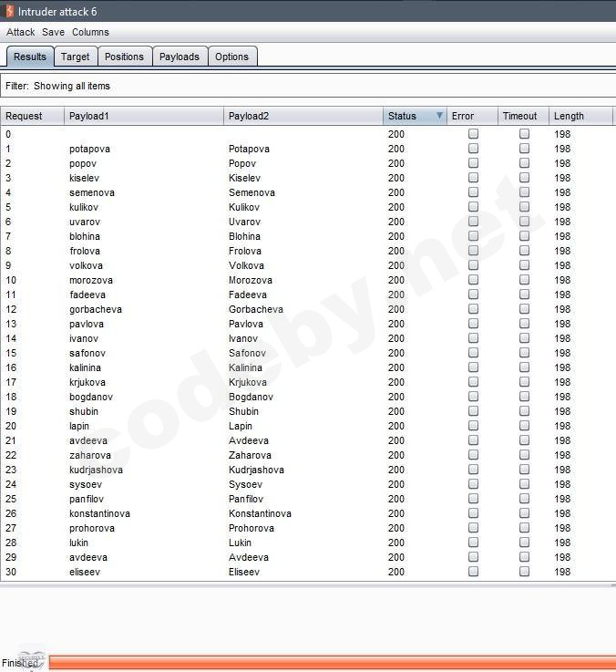The width and height of the screenshot is (616, 672).
Task: Toggle Timeout checkbox in gorbacheva row
Action: click(x=524, y=308)
